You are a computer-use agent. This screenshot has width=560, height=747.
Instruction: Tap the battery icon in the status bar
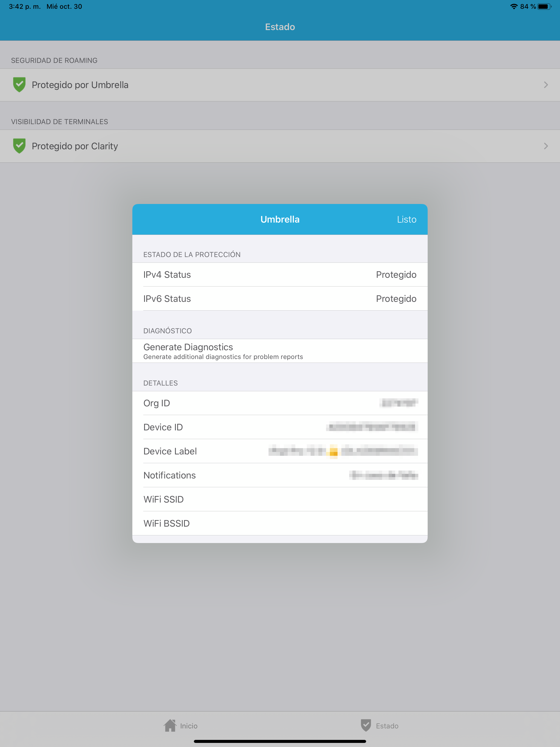point(544,6)
